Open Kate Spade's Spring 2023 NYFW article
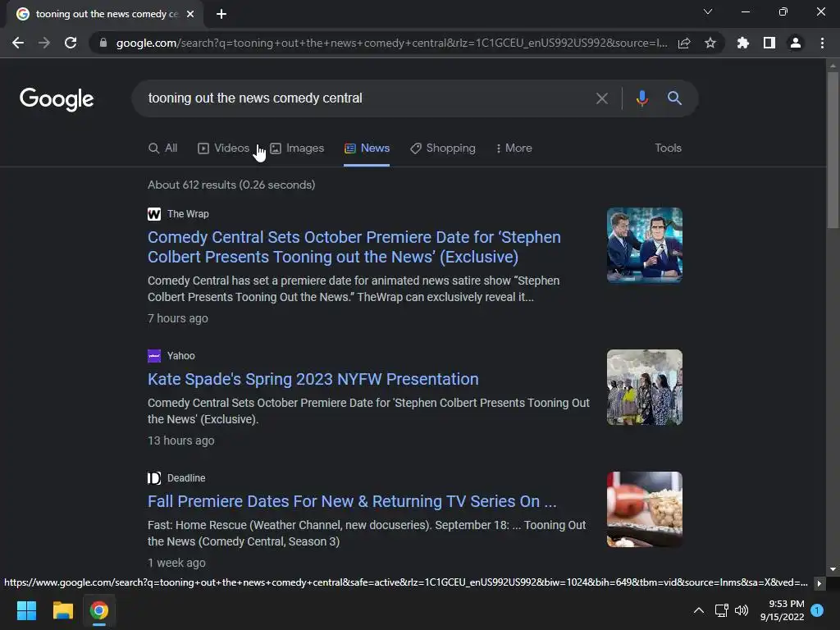 coord(313,379)
